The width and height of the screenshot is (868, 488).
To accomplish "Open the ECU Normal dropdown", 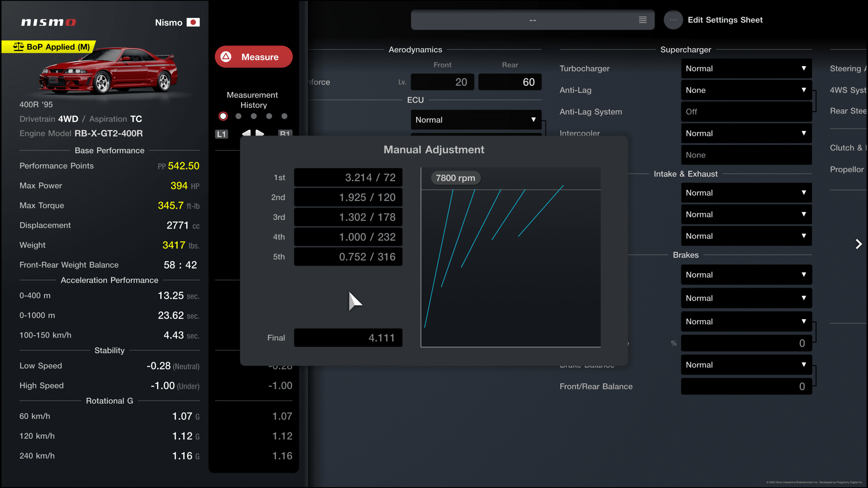I will (476, 120).
